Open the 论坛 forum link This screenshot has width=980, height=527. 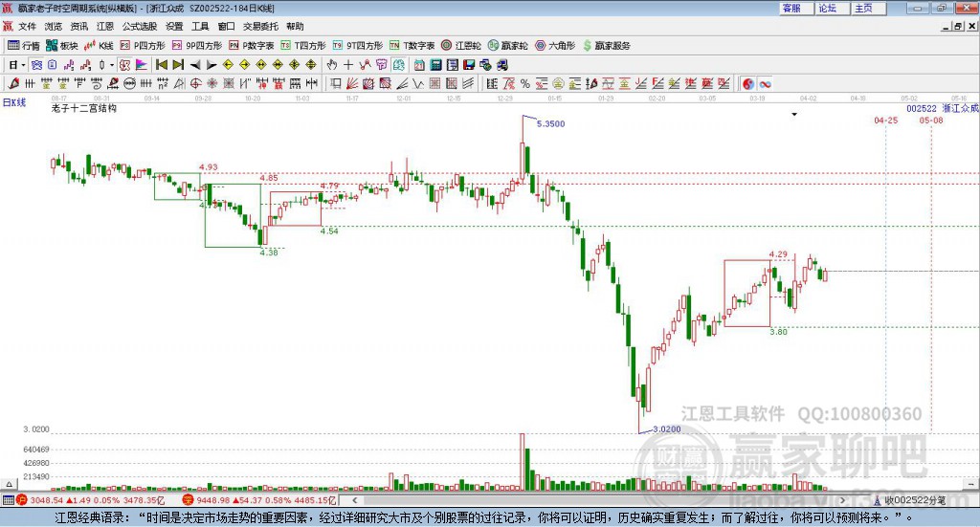tap(827, 8)
